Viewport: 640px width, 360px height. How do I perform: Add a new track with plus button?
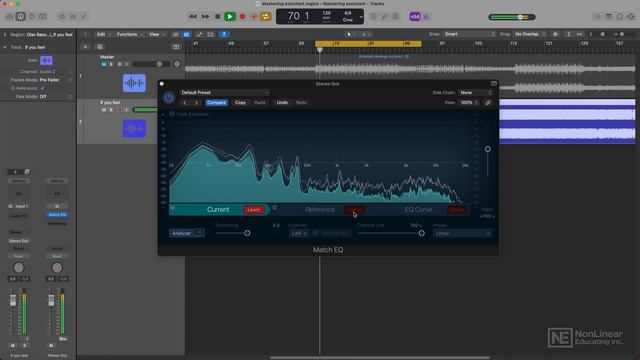point(86,47)
